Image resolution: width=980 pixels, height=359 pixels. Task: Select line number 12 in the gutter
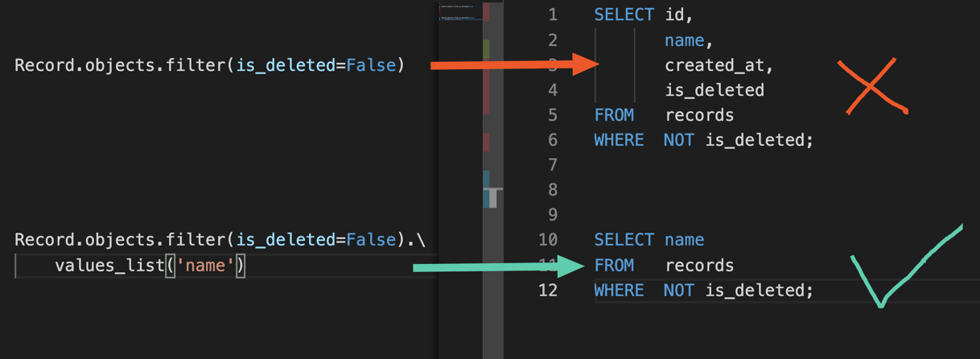point(548,290)
